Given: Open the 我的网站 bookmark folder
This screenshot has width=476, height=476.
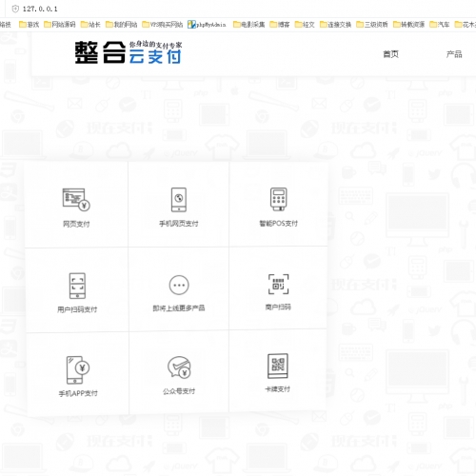Looking at the screenshot, I should (x=121, y=25).
